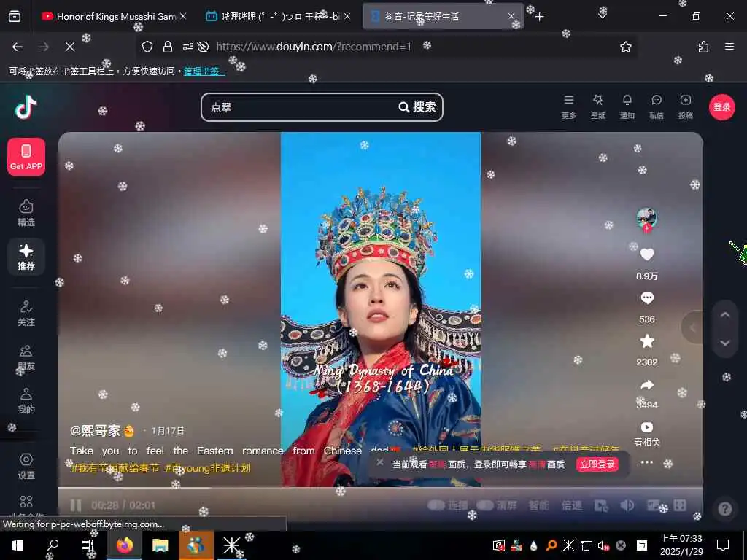The image size is (747, 560).
Task: Open the three-dot more options on video
Action: point(647,462)
